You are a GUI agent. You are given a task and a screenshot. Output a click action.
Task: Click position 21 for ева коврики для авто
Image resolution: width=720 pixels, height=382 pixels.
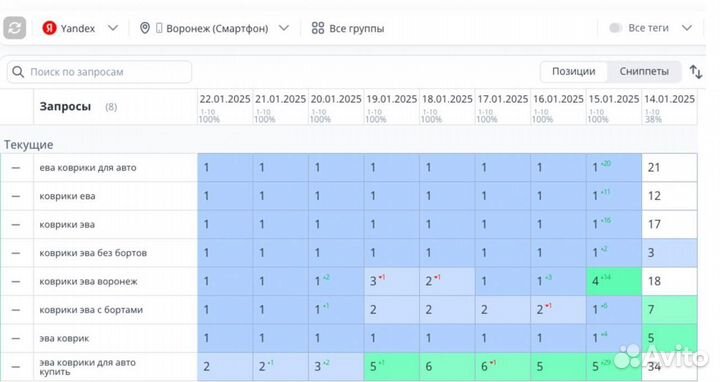pos(669,168)
